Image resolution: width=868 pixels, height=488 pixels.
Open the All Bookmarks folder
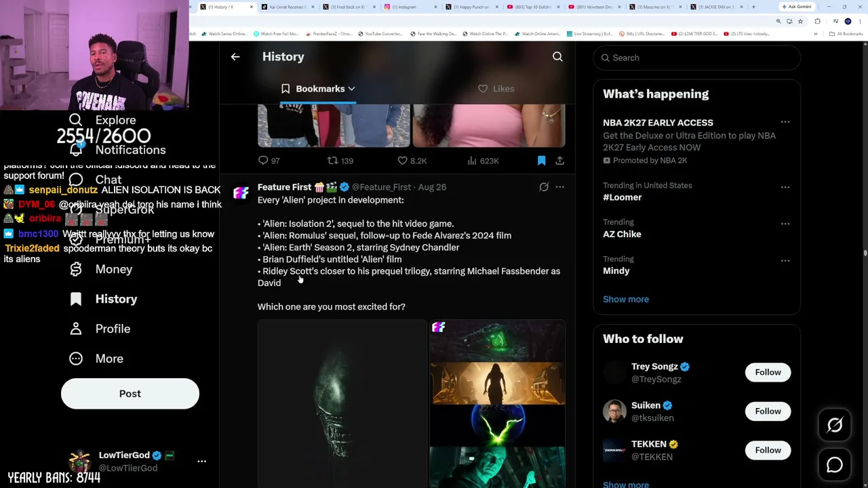847,34
